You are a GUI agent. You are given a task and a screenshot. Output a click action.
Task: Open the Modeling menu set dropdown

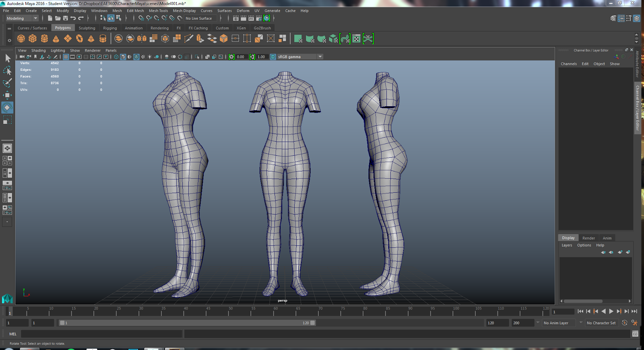click(x=22, y=18)
